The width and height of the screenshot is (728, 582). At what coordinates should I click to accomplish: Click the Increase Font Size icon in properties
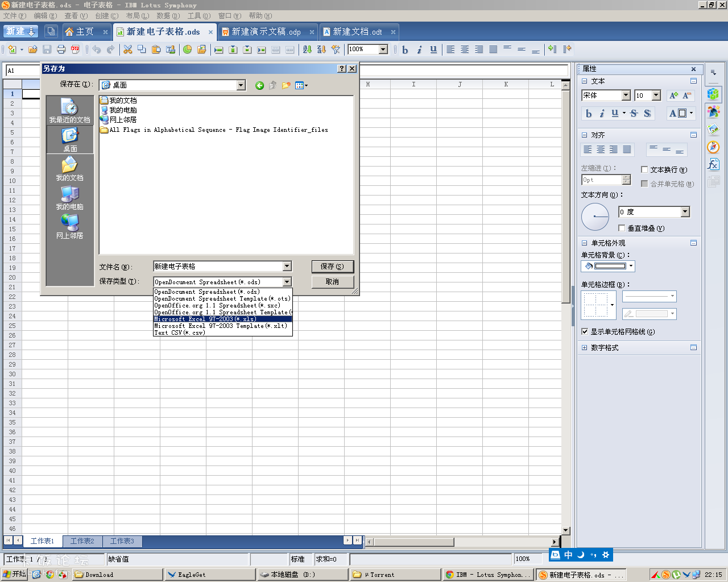[674, 95]
